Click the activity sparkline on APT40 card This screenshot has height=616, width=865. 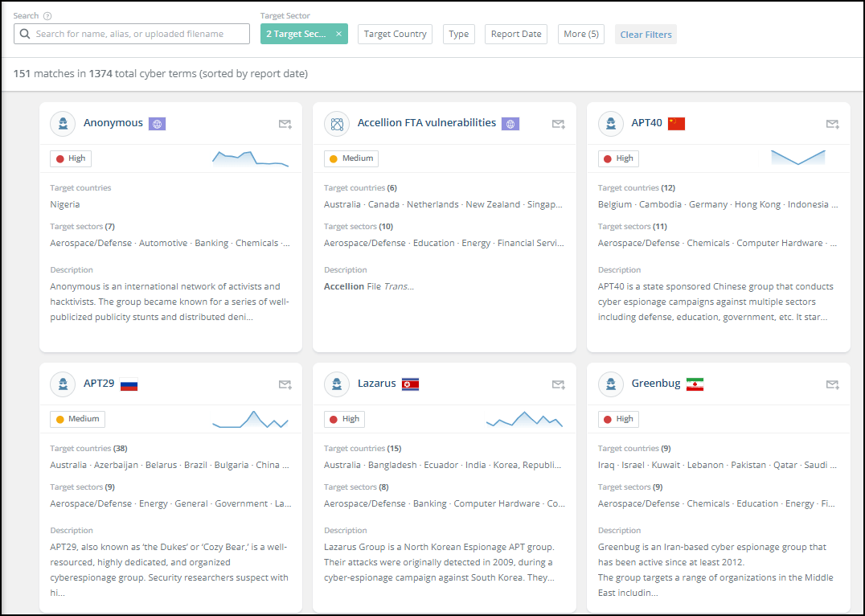coord(798,158)
